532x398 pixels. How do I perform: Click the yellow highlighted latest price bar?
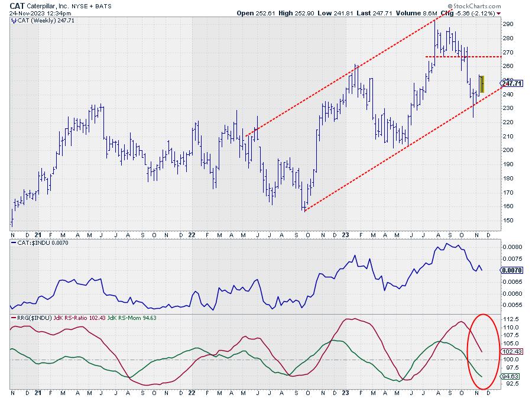pos(482,84)
